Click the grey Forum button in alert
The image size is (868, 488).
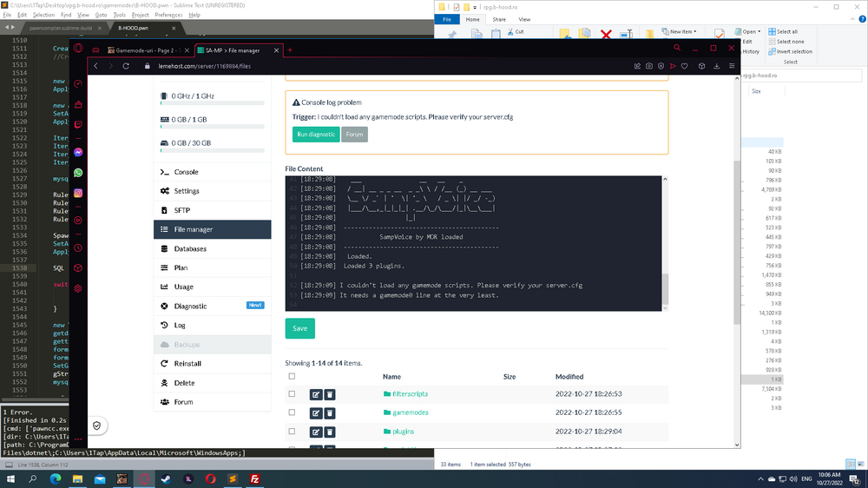354,135
